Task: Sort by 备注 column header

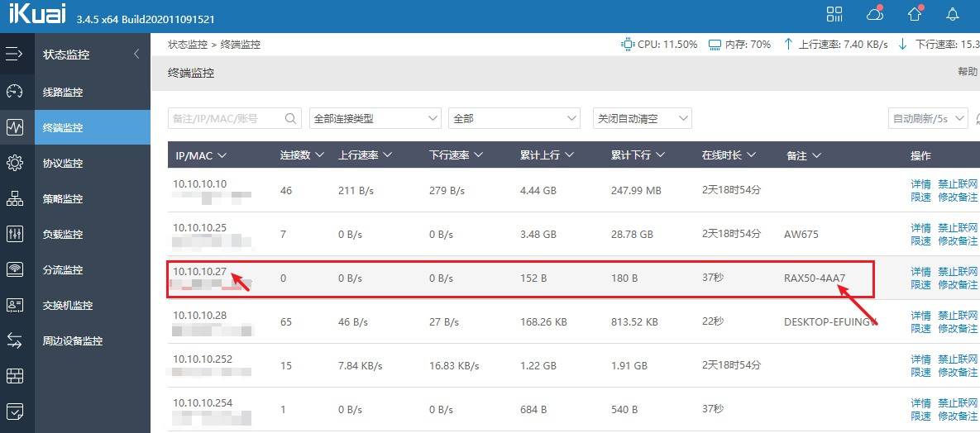Action: pyautogui.click(x=803, y=155)
